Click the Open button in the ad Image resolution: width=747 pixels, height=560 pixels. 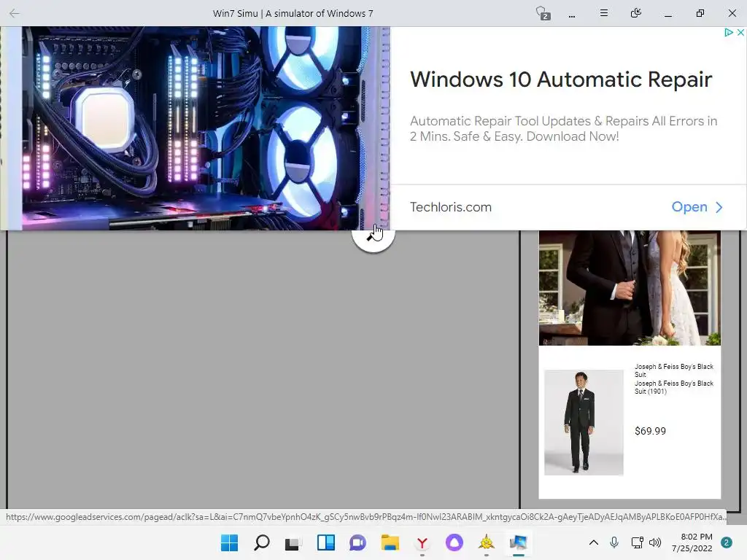tap(689, 206)
